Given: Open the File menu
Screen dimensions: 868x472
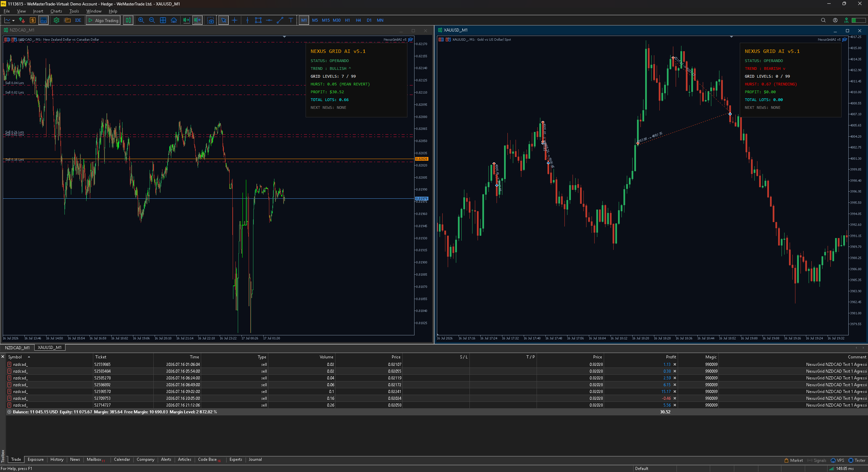Looking at the screenshot, I should 6,11.
